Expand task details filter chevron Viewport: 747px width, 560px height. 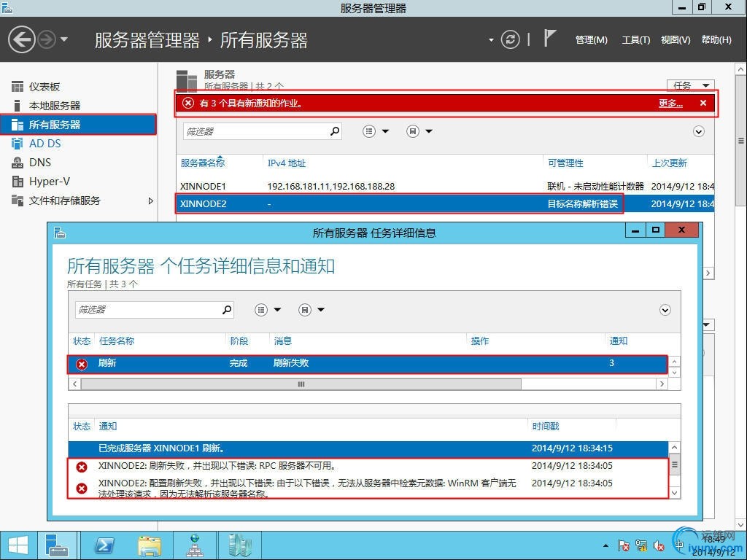tap(665, 310)
